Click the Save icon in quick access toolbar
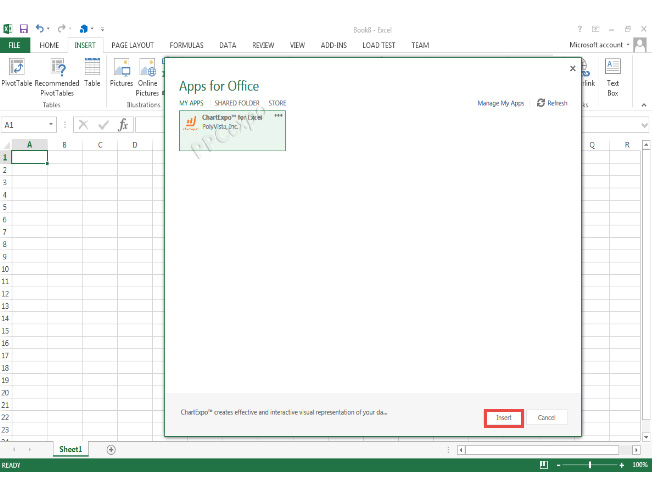 coord(24,29)
